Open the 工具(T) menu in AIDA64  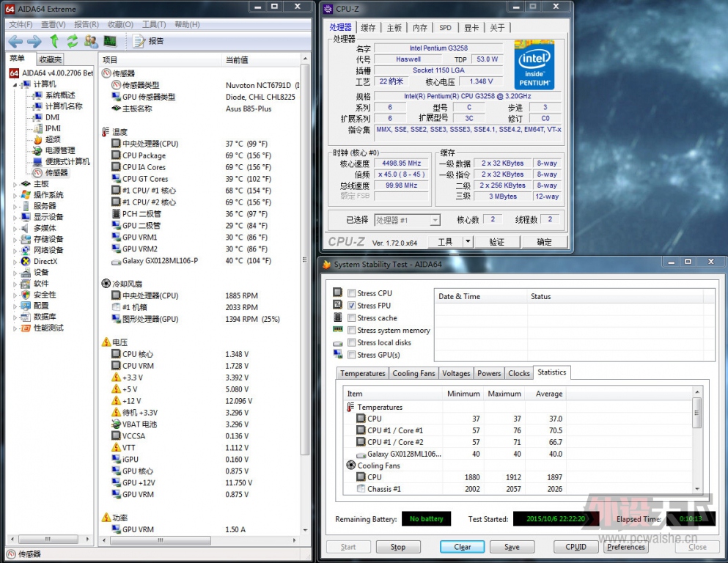pyautogui.click(x=154, y=24)
